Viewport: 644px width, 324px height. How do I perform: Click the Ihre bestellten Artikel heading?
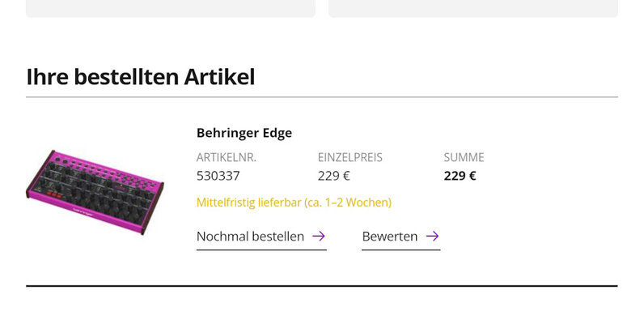click(141, 77)
